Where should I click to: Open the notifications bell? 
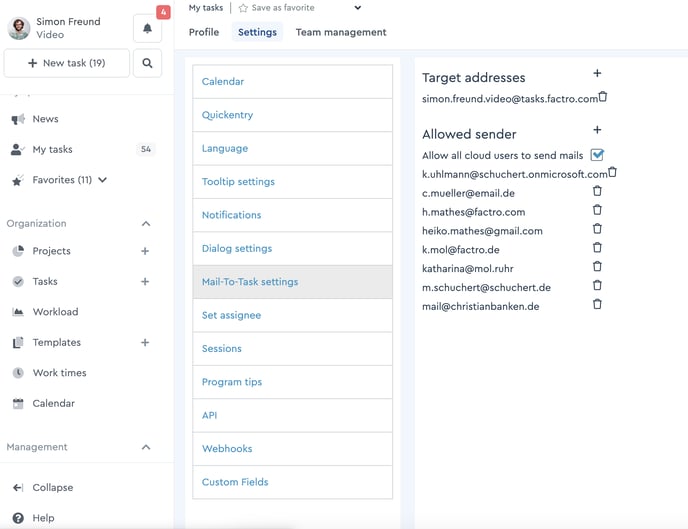(147, 28)
